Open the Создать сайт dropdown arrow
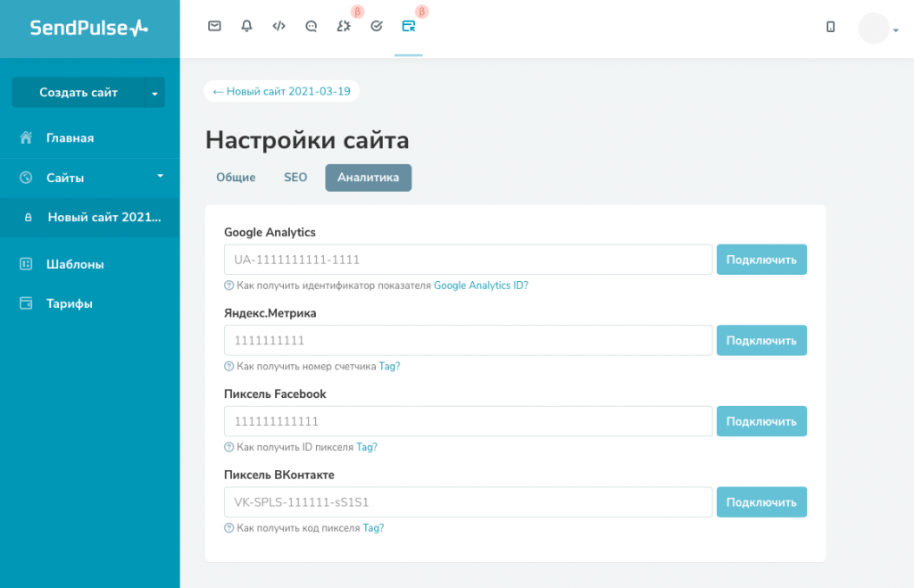 154,93
